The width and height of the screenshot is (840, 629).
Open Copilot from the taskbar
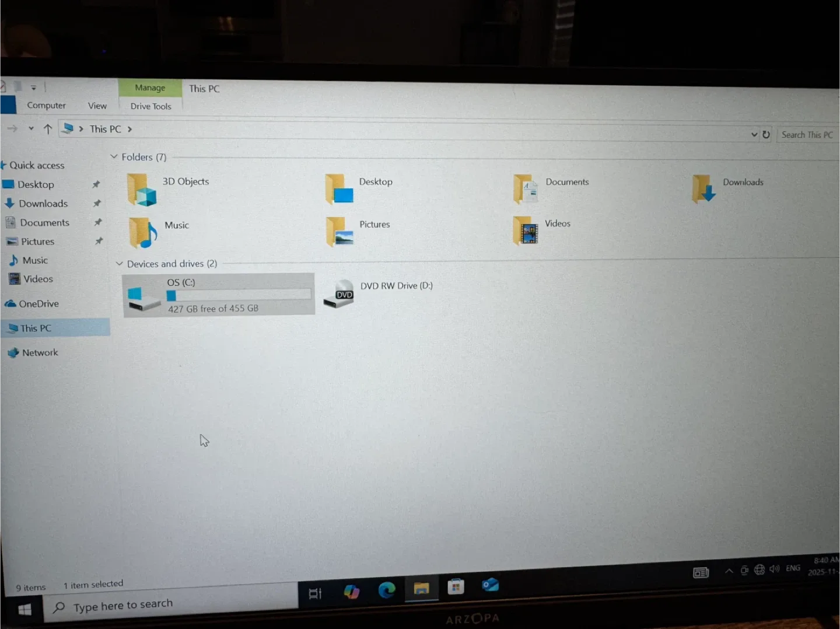[352, 590]
